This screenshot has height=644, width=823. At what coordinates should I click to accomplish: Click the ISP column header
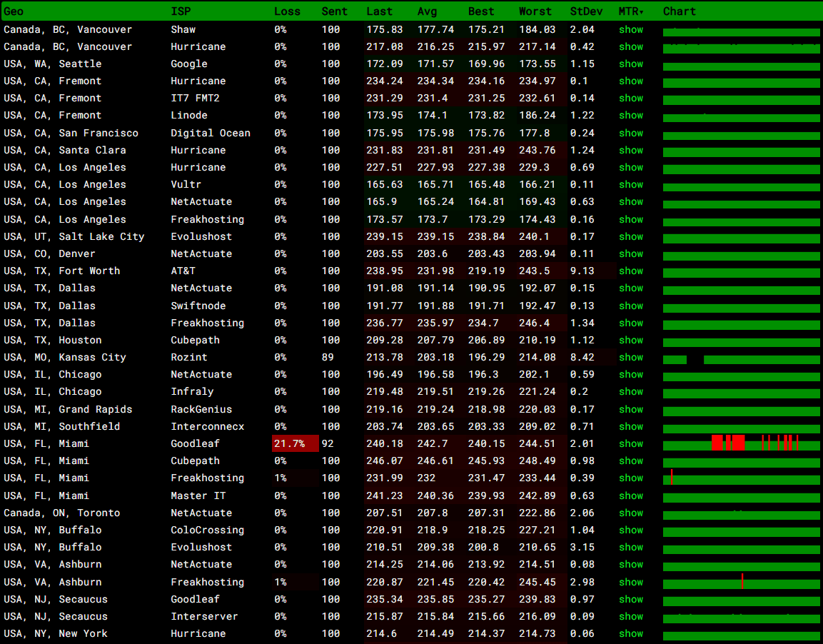[181, 11]
